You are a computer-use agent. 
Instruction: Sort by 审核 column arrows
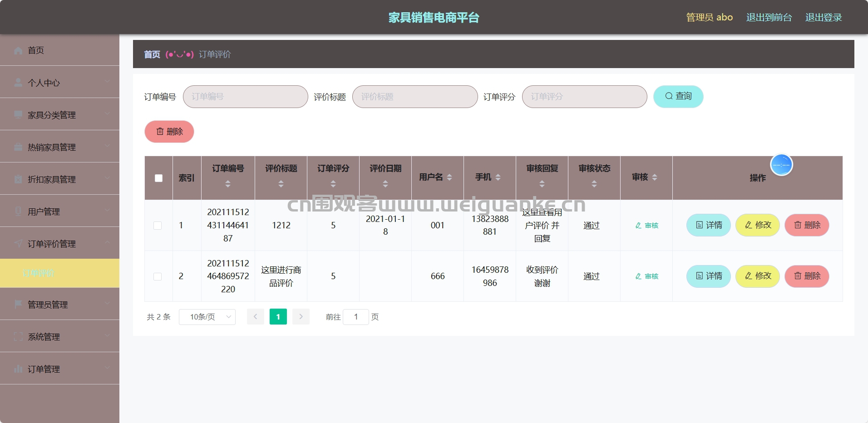[655, 177]
